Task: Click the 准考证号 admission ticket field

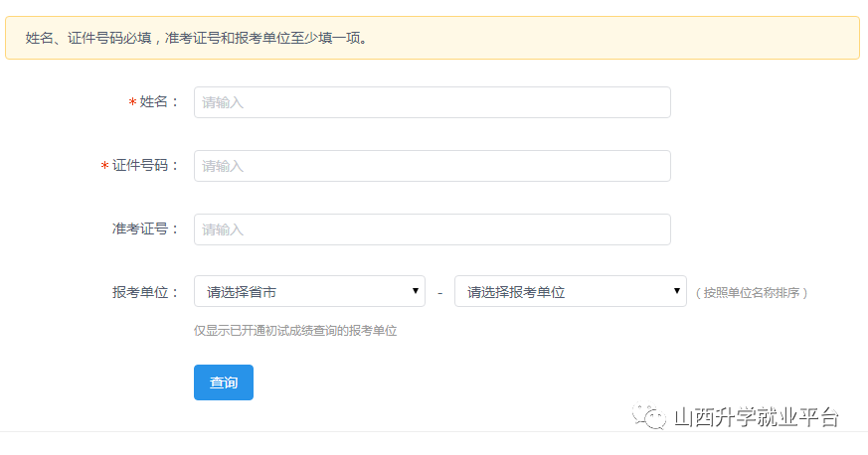Action: point(432,229)
